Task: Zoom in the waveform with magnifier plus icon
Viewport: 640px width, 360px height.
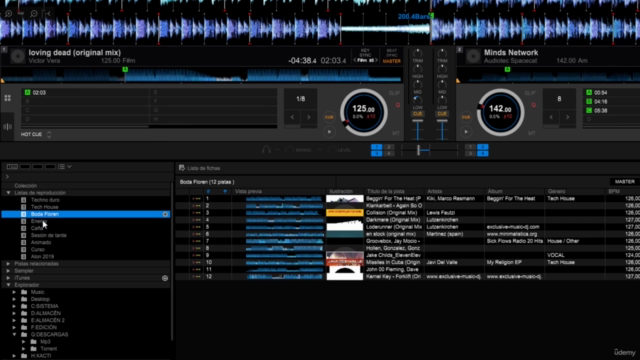Action: pyautogui.click(x=9, y=13)
